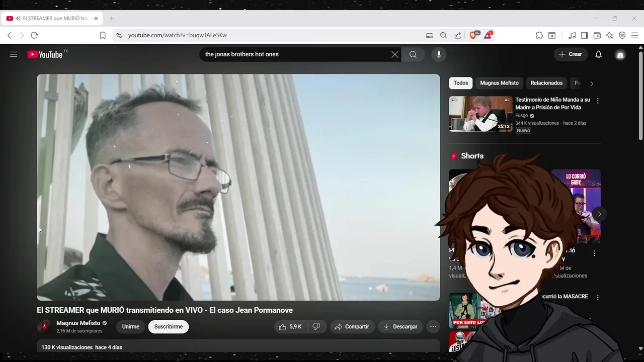Open tab search icon in toolbar
This screenshot has height=362, width=644.
552,35
